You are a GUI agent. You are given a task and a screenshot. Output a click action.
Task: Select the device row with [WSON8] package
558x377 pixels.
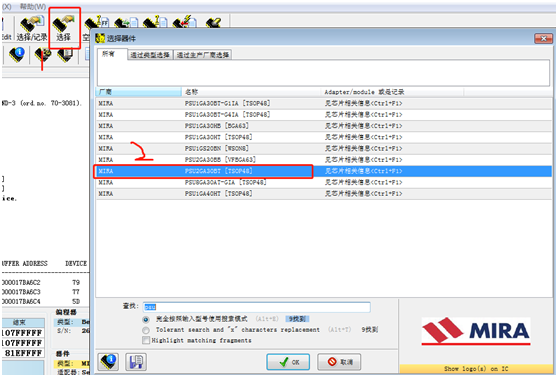(x=324, y=148)
